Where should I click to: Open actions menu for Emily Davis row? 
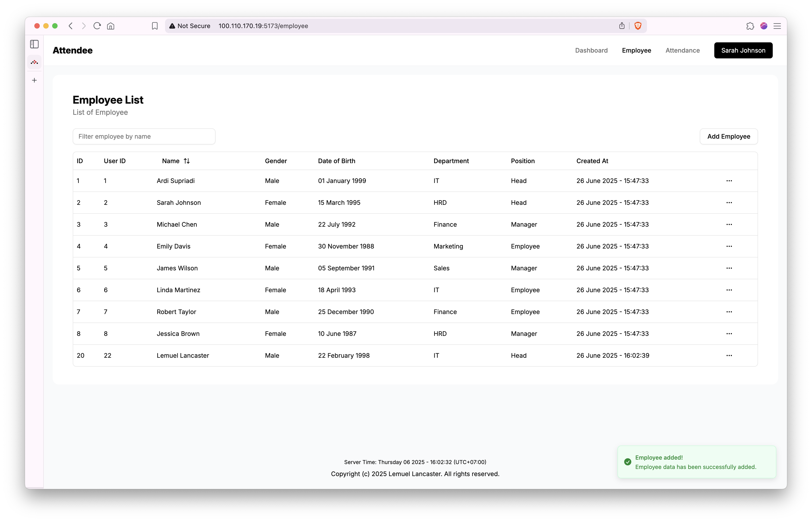729,247
